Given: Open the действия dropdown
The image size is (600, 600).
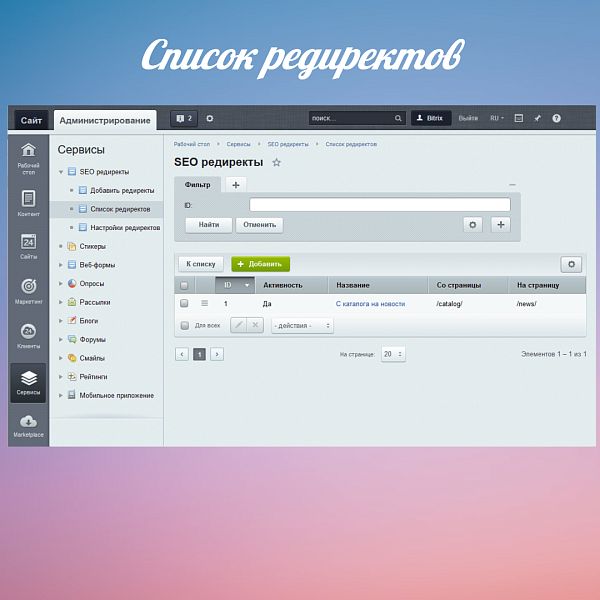Looking at the screenshot, I should (x=302, y=325).
